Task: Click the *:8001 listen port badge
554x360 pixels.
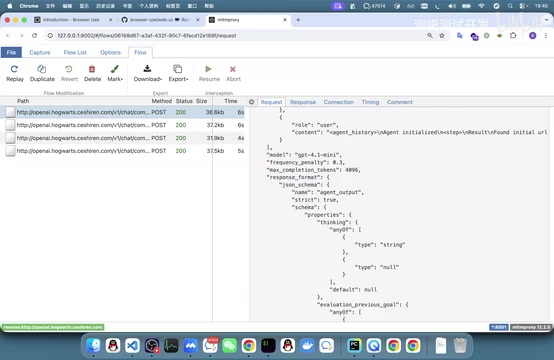Action: [499, 327]
